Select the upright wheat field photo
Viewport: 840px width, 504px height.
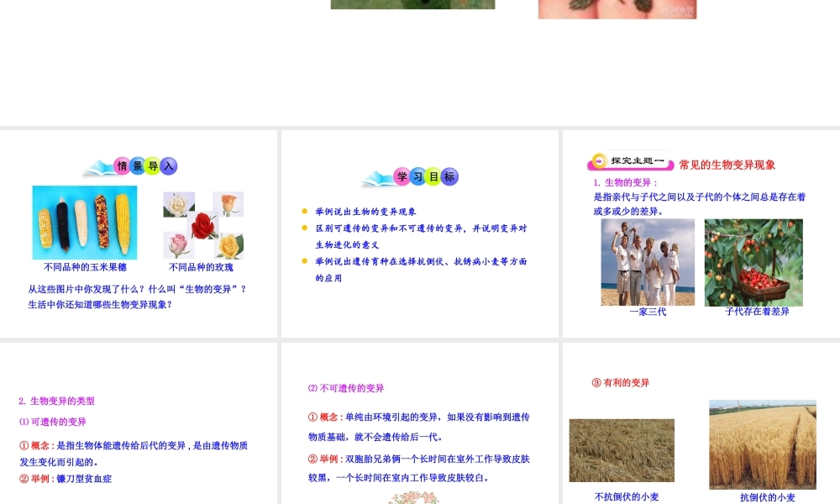click(x=763, y=444)
